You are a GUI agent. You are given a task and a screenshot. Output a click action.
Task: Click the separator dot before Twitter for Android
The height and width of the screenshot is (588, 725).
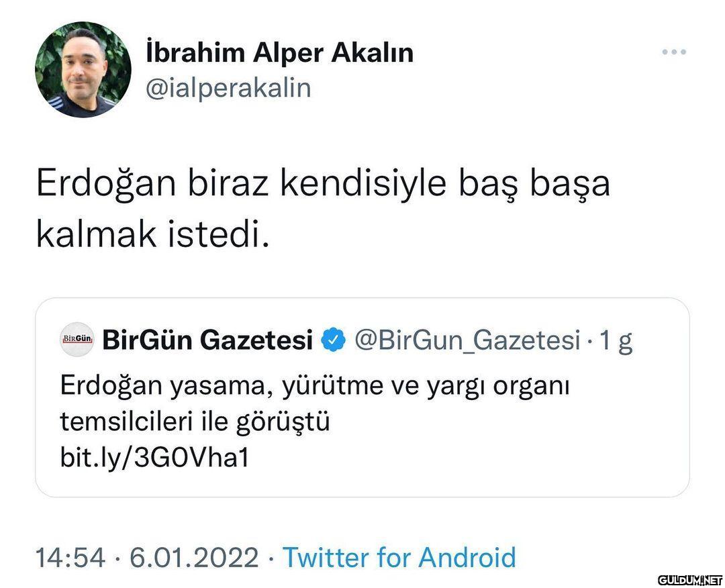pos(270,558)
